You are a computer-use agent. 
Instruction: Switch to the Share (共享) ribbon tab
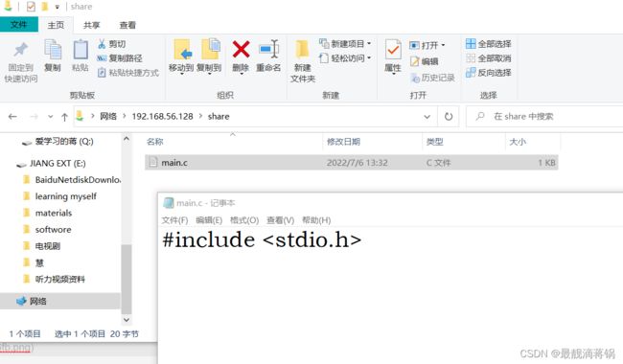tap(91, 25)
